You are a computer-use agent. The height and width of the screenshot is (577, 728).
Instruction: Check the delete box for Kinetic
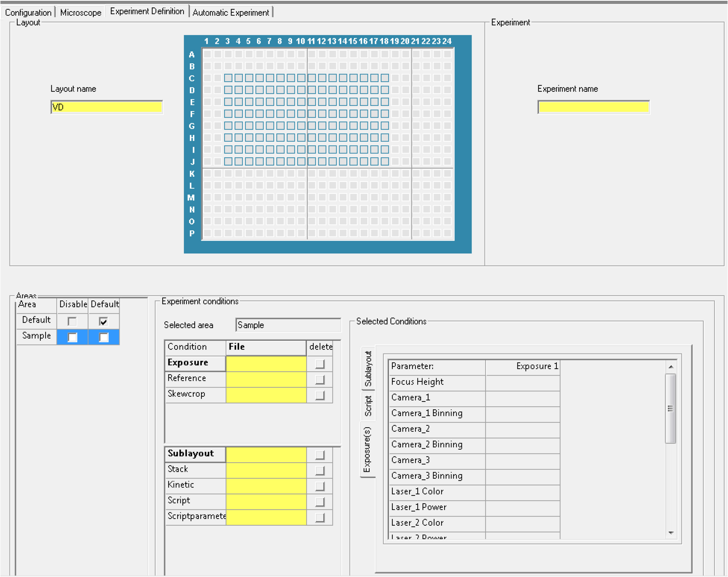point(319,486)
